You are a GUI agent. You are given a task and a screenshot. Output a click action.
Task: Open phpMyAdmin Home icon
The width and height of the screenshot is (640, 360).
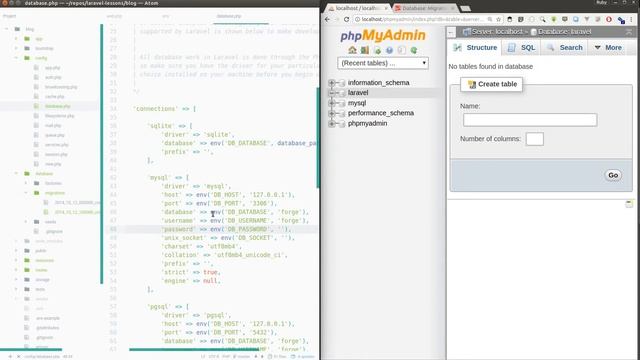pos(352,50)
